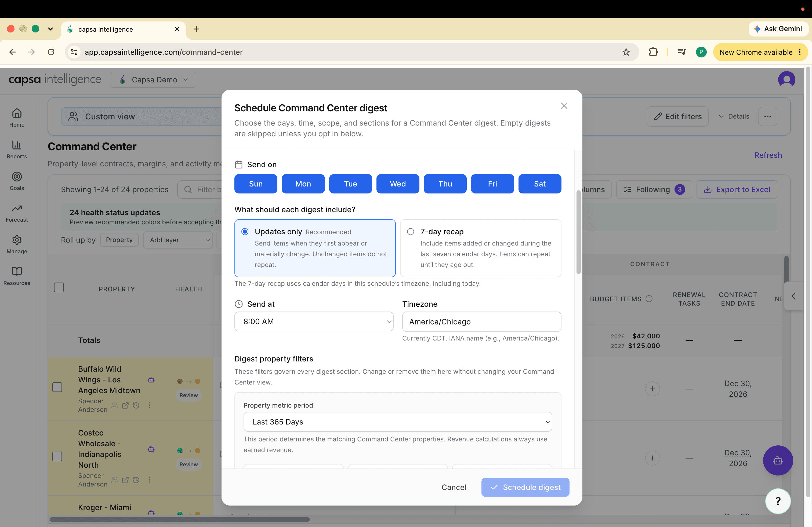
Task: Toggle Sat in Send on days
Action: point(540,184)
